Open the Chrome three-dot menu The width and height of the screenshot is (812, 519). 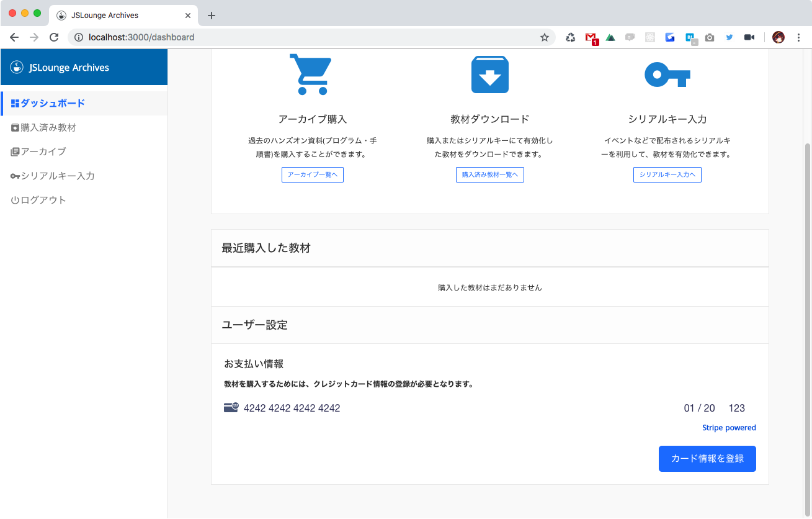pos(798,37)
